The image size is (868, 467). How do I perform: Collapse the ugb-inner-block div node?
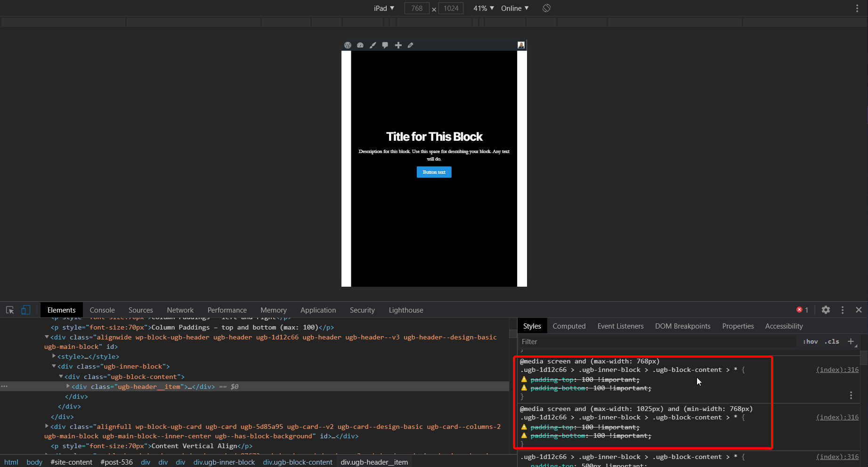pyautogui.click(x=54, y=366)
